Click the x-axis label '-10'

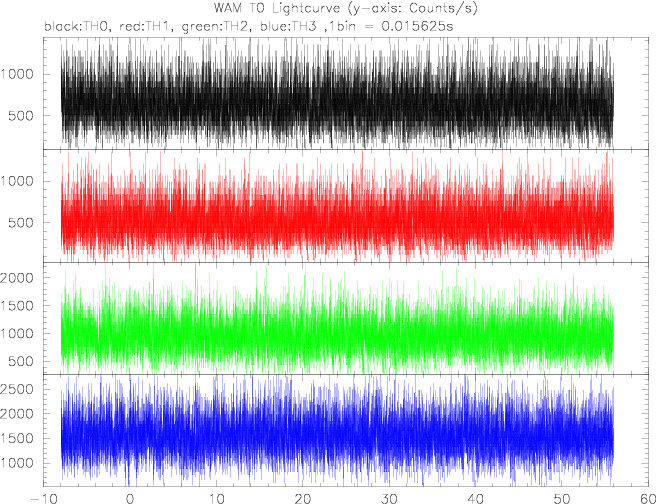(44, 499)
